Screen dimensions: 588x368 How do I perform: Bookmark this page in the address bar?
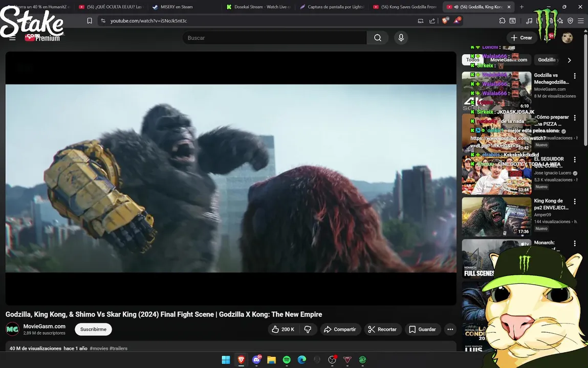pos(89,21)
